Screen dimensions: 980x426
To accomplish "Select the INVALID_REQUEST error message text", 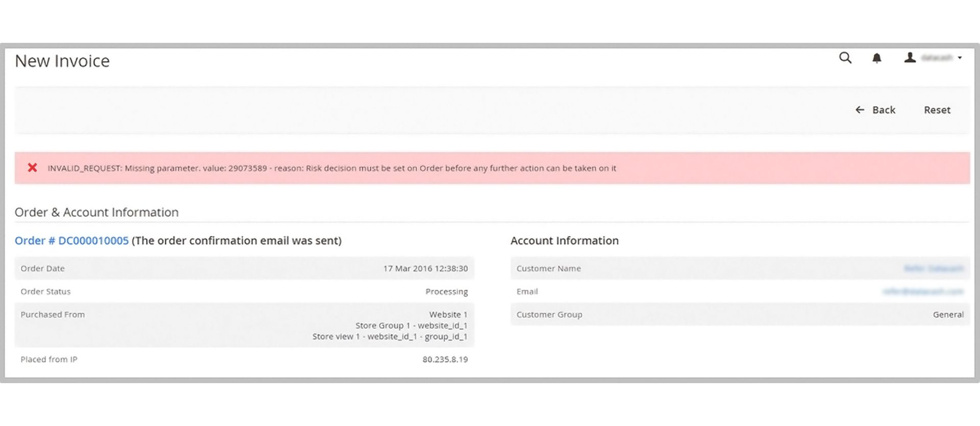I will point(332,168).
